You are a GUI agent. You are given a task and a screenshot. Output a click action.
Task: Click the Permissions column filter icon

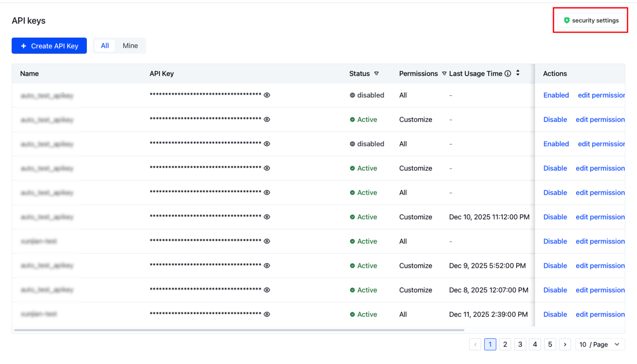444,74
